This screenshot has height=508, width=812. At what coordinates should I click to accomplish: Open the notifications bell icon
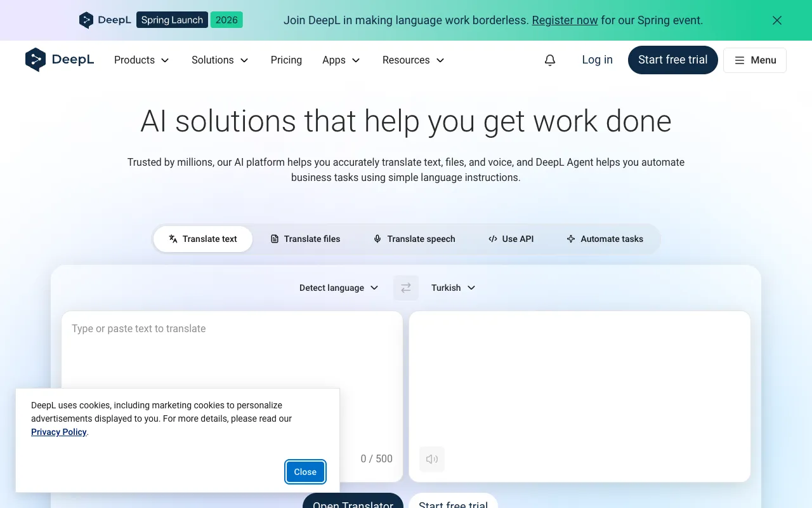tap(549, 60)
